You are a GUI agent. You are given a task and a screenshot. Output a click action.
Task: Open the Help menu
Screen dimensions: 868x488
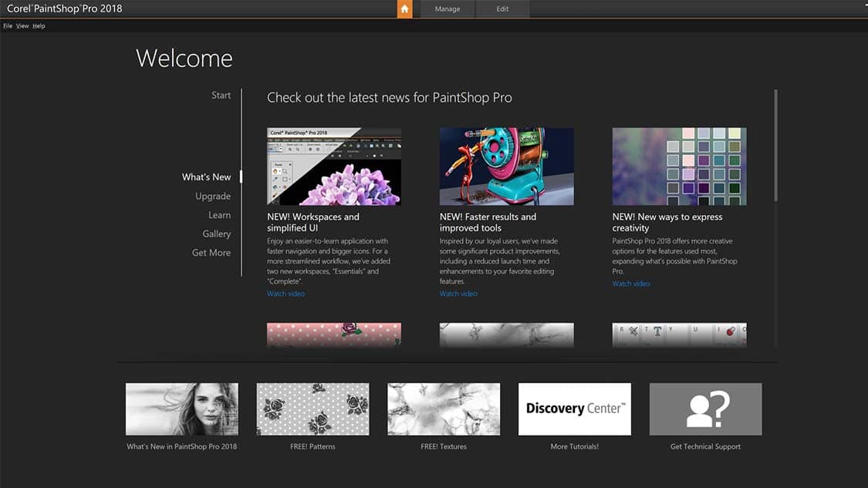39,26
